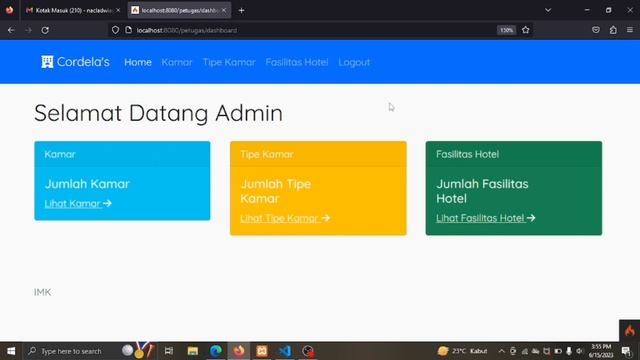Open the Windows Start menu
640x360 pixels.
(x=11, y=351)
